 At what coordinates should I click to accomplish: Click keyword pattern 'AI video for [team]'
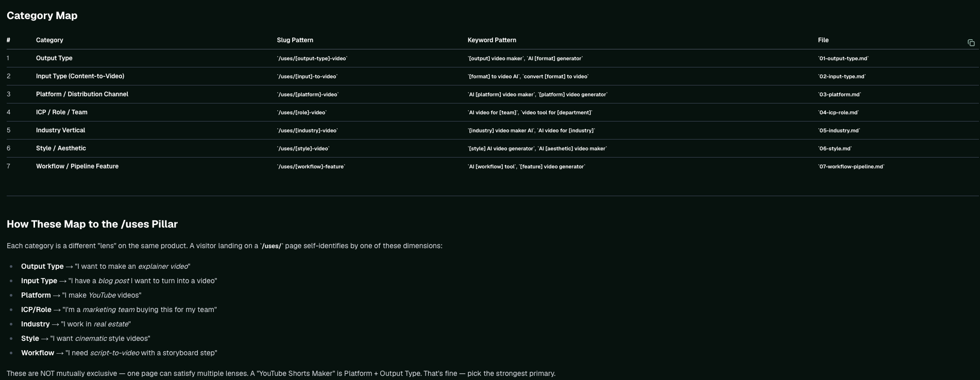[x=493, y=113]
